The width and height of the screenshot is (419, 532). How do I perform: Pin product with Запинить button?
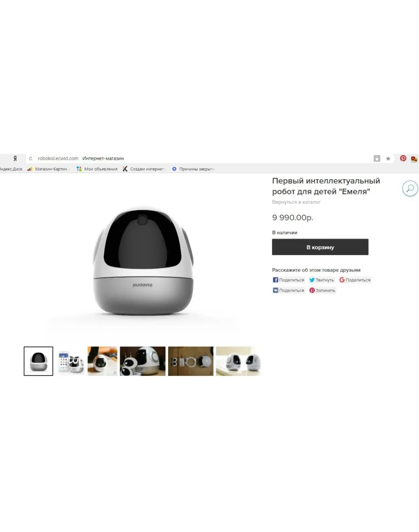(x=322, y=291)
